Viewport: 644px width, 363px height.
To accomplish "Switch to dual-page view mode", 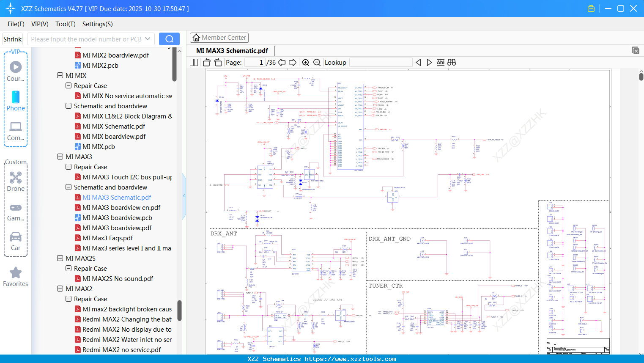I will pos(194,62).
